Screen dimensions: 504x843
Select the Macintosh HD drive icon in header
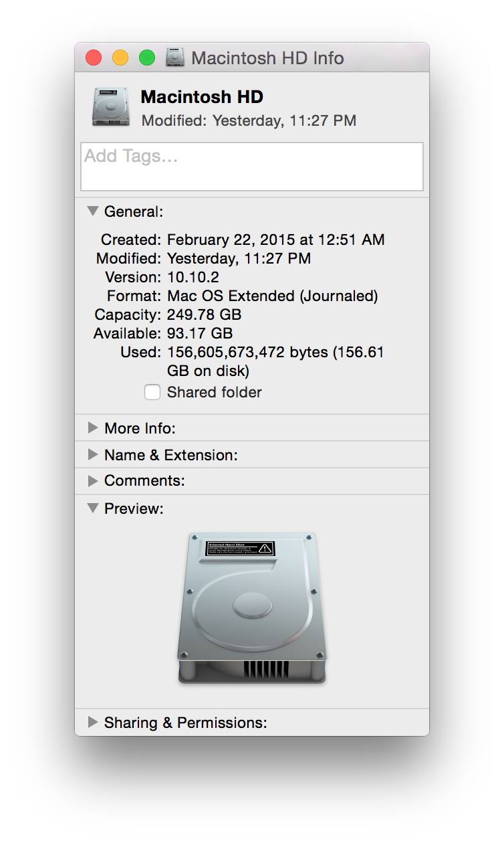pos(110,107)
